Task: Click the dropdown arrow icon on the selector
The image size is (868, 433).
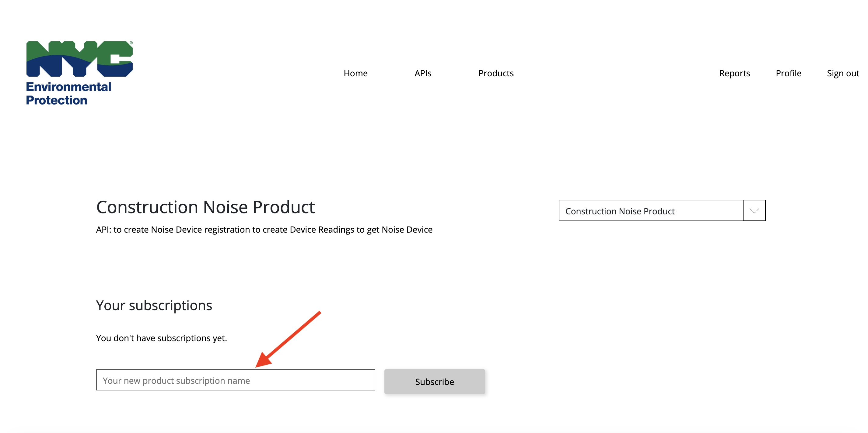Action: [754, 210]
